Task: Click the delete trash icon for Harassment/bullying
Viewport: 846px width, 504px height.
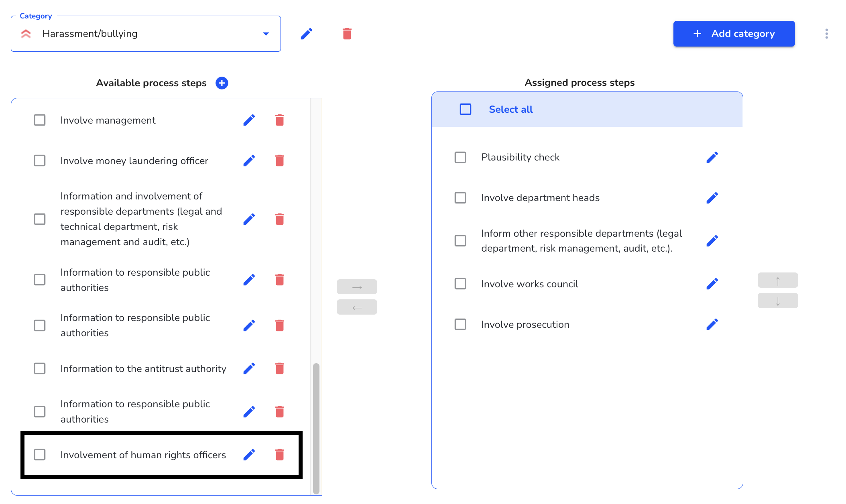Action: click(x=346, y=34)
